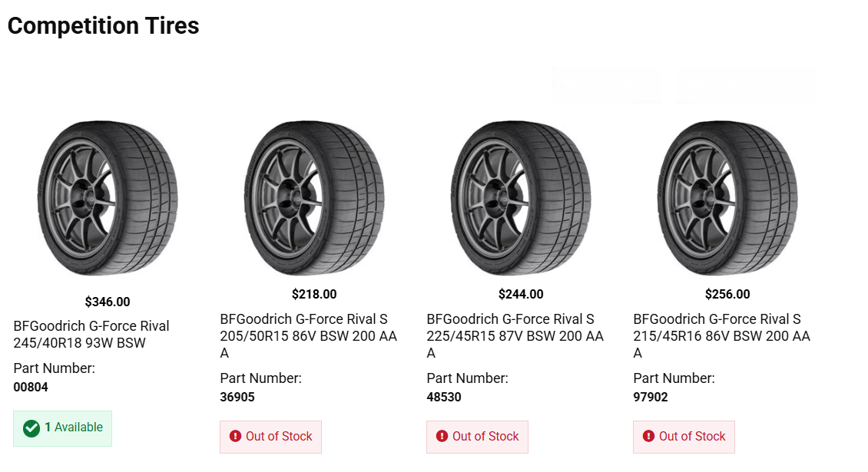This screenshot has width=868, height=472.
Task: Open the Rival S 205/50R15 tire image
Action: pos(313,199)
